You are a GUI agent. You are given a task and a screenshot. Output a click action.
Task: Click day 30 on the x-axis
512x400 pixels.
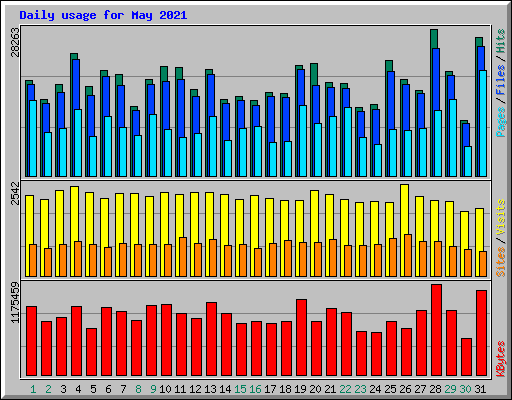[465, 389]
